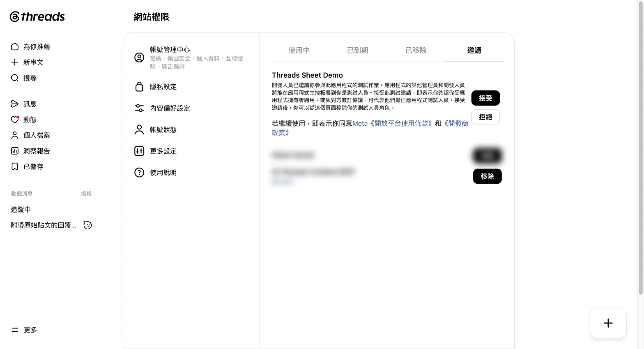The height and width of the screenshot is (349, 644).
Task: Click the 新串文 label
Action: (x=33, y=62)
